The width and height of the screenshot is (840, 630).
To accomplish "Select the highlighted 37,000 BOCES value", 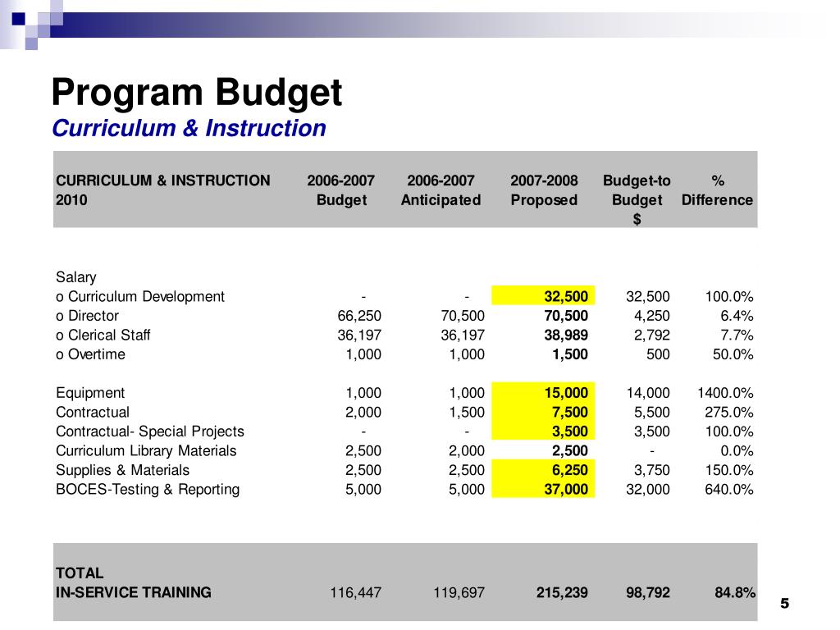I will tap(566, 490).
